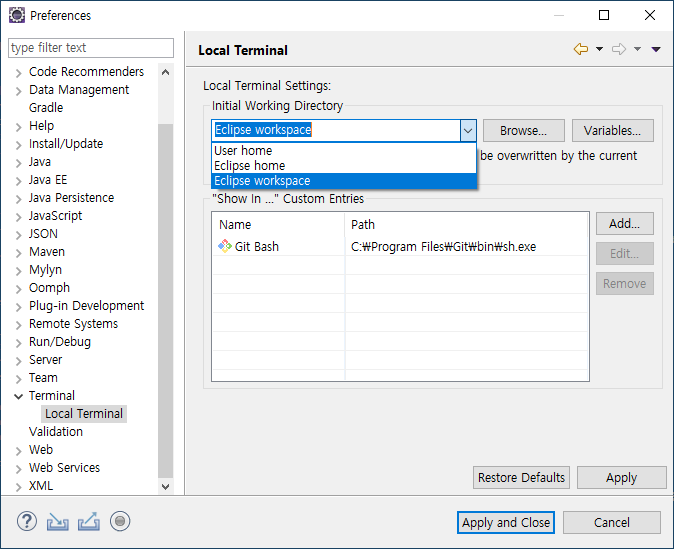Select JSON tree item
This screenshot has width=674, height=549.
(x=43, y=233)
